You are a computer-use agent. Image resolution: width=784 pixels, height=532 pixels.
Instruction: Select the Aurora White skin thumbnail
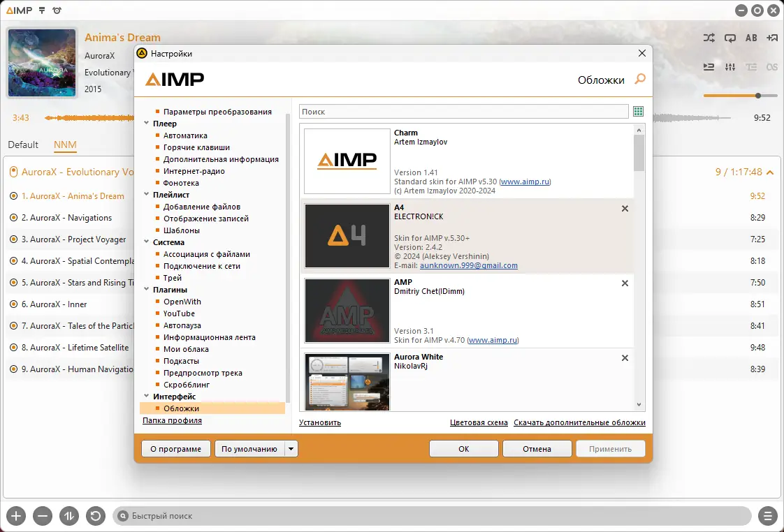coord(347,382)
